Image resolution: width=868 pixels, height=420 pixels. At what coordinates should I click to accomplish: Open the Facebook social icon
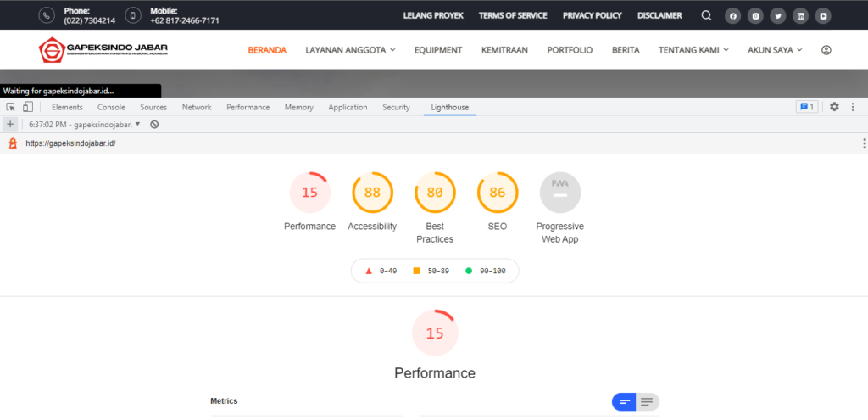coord(733,16)
